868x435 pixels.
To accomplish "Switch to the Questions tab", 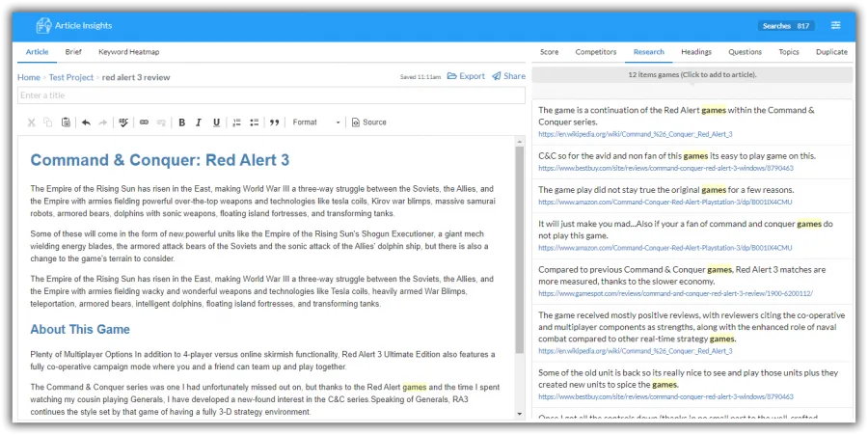I will tap(746, 52).
